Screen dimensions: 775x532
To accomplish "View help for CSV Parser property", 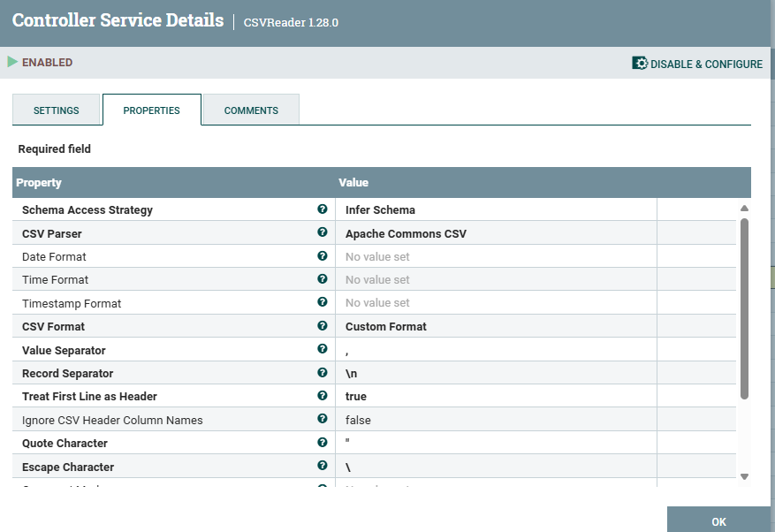I will point(323,232).
